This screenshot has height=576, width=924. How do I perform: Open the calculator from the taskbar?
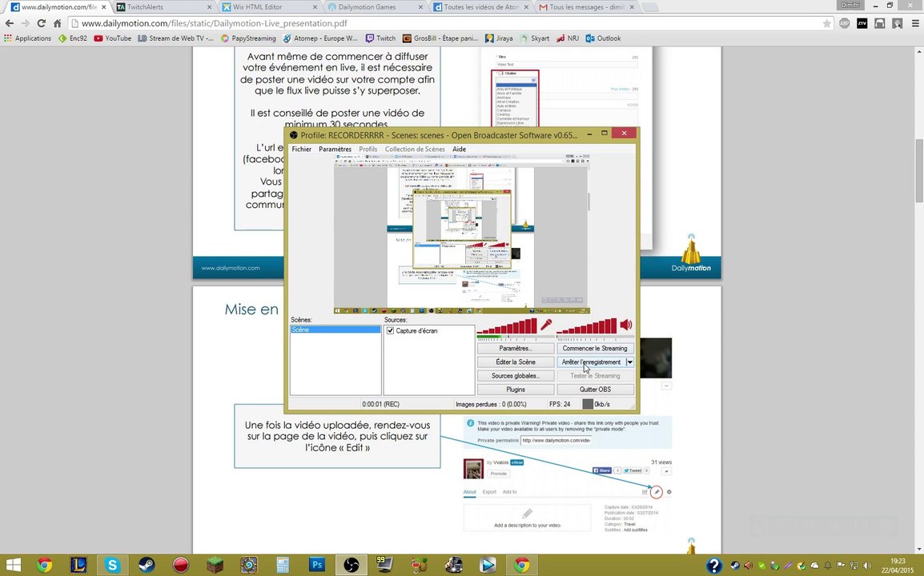pyautogui.click(x=283, y=566)
